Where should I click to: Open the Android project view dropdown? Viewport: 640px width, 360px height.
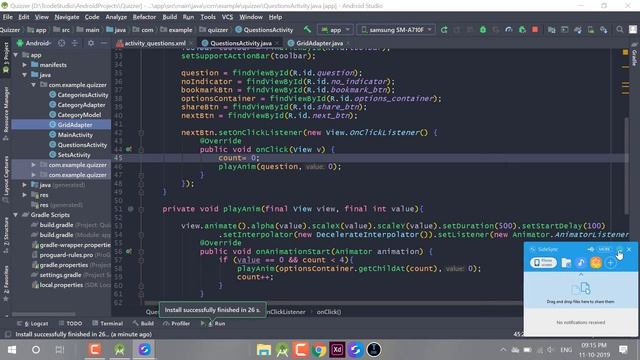[x=34, y=43]
